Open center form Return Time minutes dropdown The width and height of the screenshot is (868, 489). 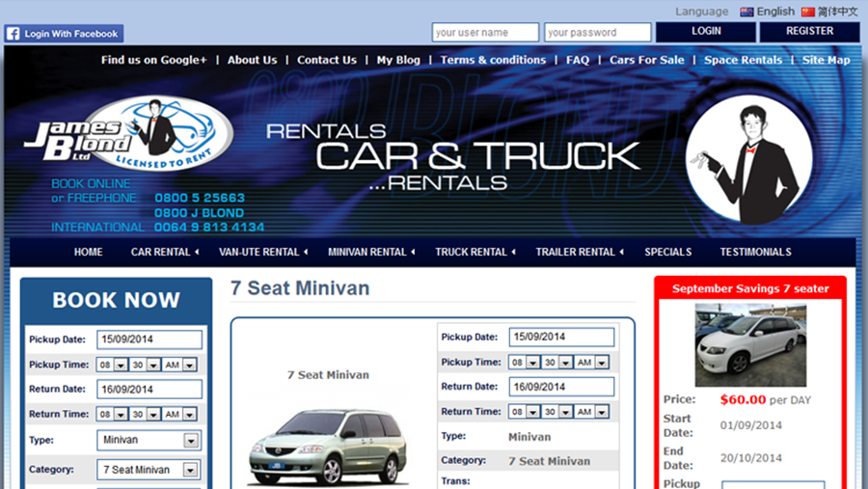coord(556,412)
